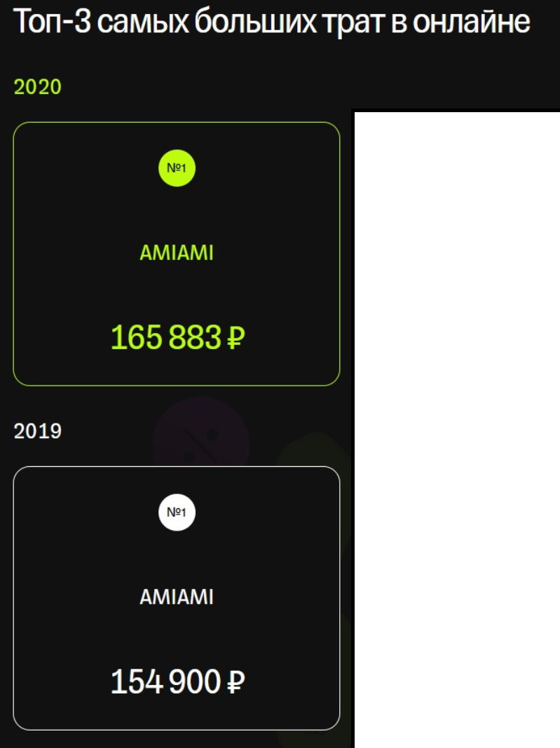Click the green №1 badge in 2020 card
This screenshot has height=748, width=560.
tap(177, 168)
